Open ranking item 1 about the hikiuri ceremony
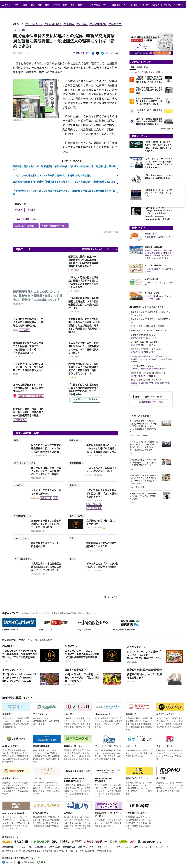This screenshot has width=186, height=868. point(151,79)
